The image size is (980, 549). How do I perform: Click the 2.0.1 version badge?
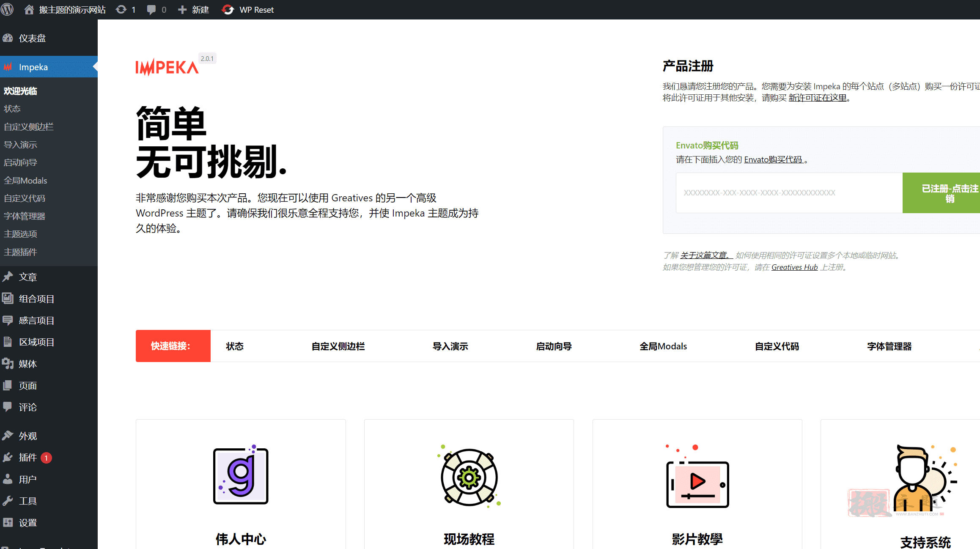[207, 58]
